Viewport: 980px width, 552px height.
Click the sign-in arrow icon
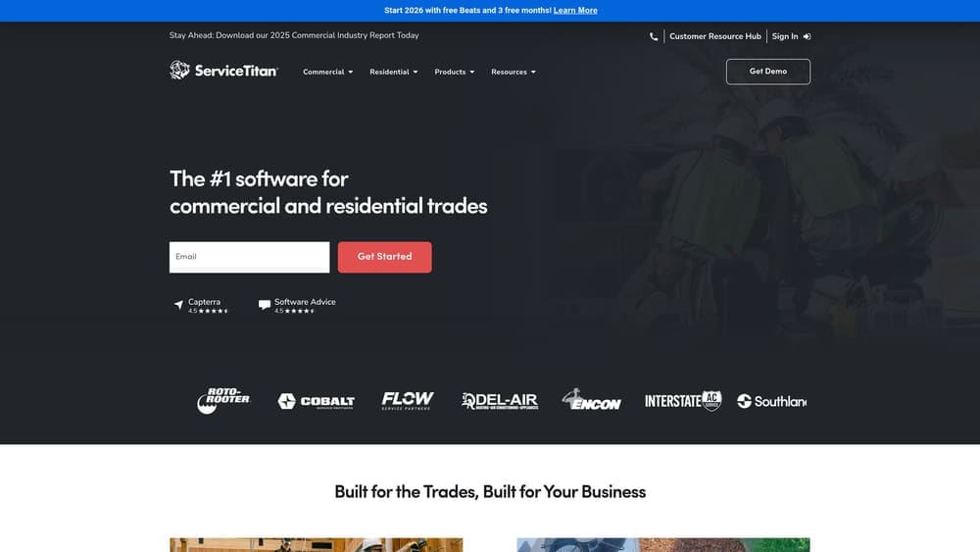click(807, 37)
